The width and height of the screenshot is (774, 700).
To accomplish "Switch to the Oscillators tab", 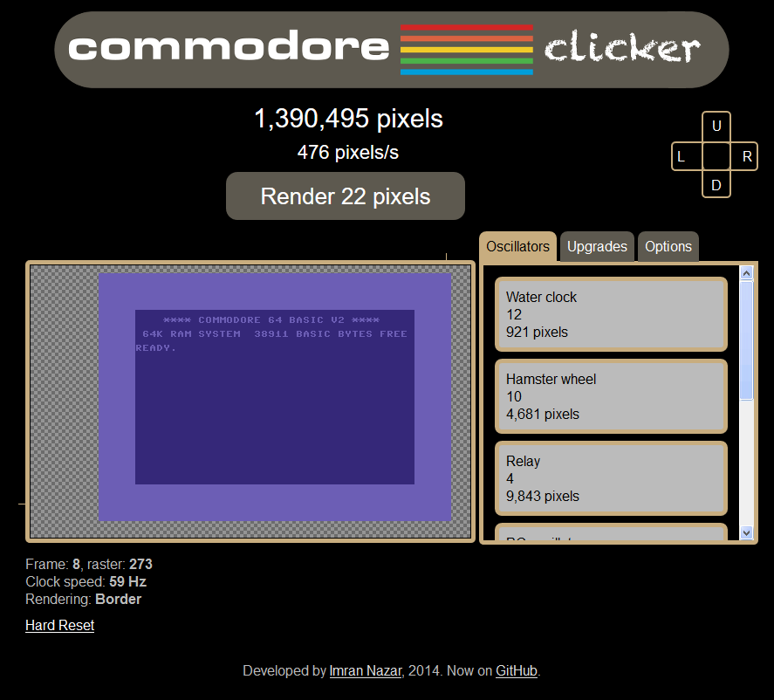I will [x=517, y=246].
